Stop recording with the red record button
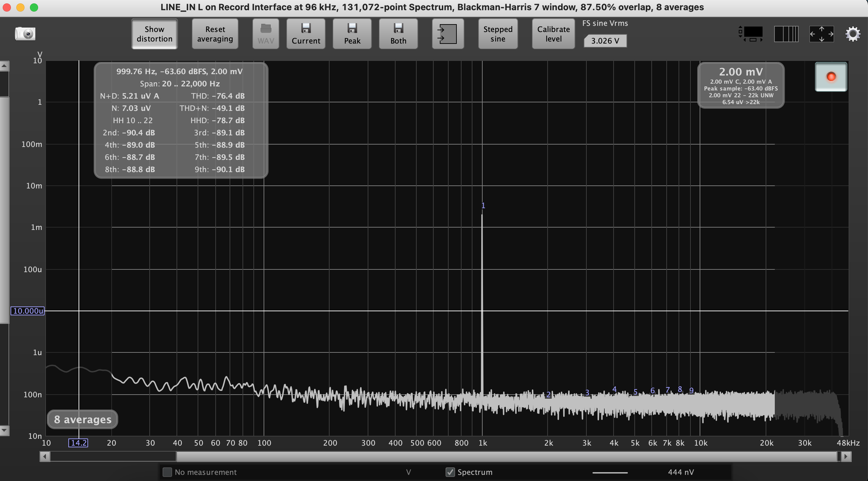868x481 pixels. click(831, 77)
